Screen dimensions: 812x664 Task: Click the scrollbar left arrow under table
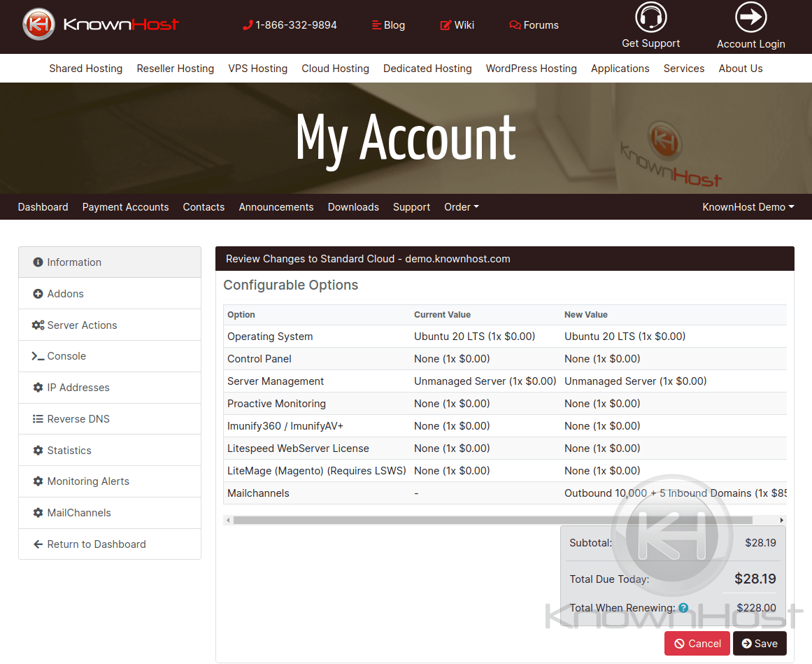tap(228, 520)
